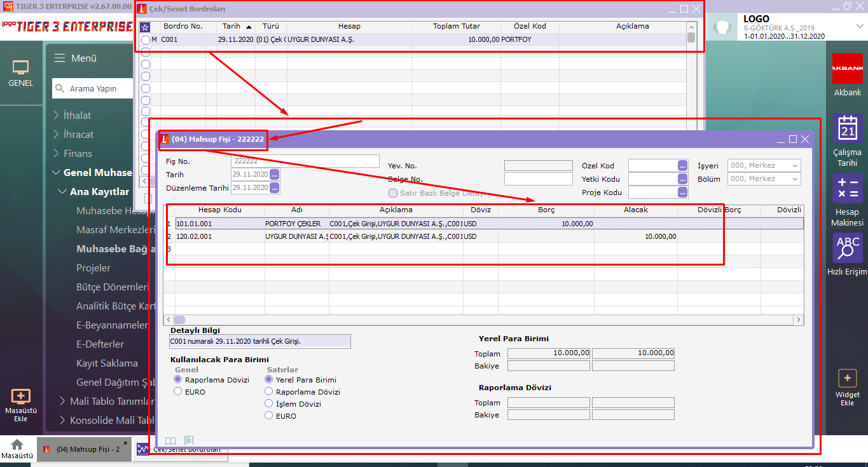Sort bordro list by Tarih column
868x467 pixels.
(236, 27)
